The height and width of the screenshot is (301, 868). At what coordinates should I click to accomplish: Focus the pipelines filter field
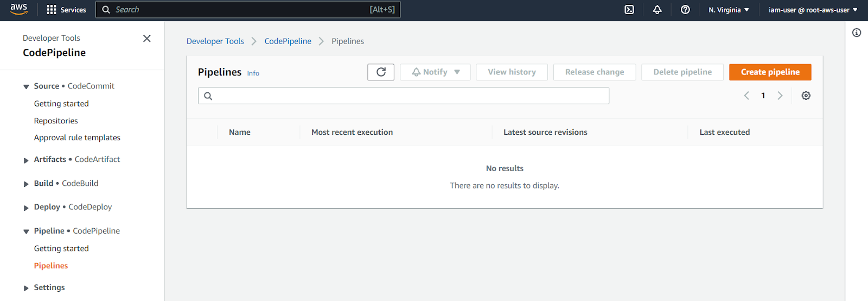click(x=404, y=96)
